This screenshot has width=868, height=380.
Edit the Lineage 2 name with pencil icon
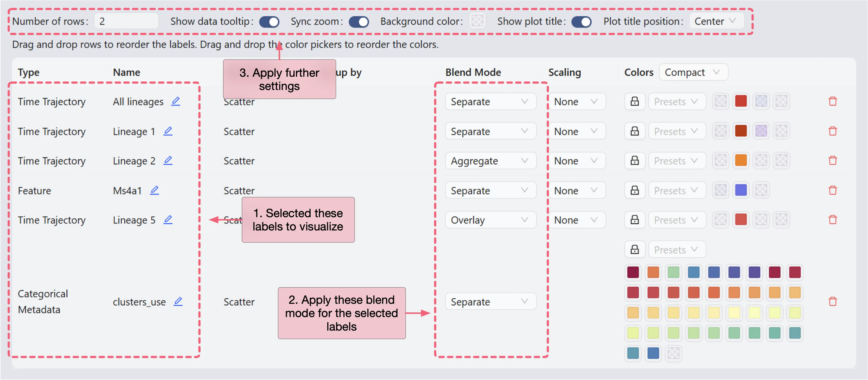point(168,161)
